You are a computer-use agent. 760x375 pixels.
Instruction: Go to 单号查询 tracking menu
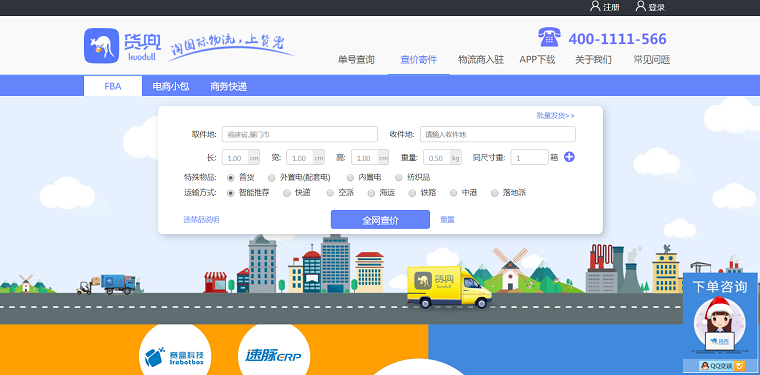[x=356, y=60]
